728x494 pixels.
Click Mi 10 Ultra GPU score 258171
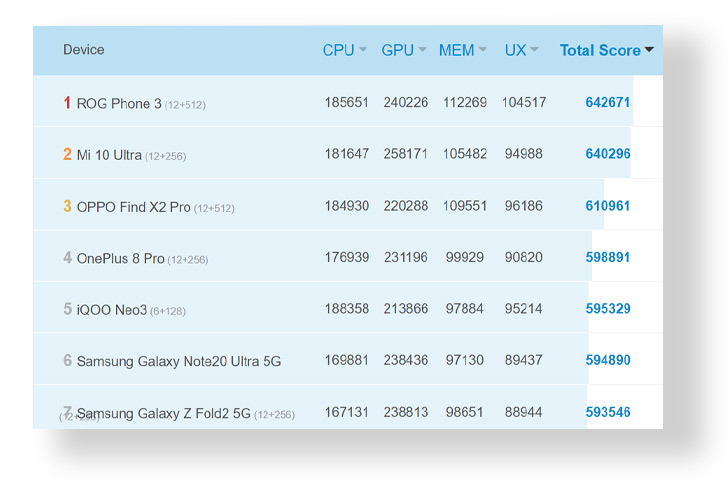[x=405, y=154]
